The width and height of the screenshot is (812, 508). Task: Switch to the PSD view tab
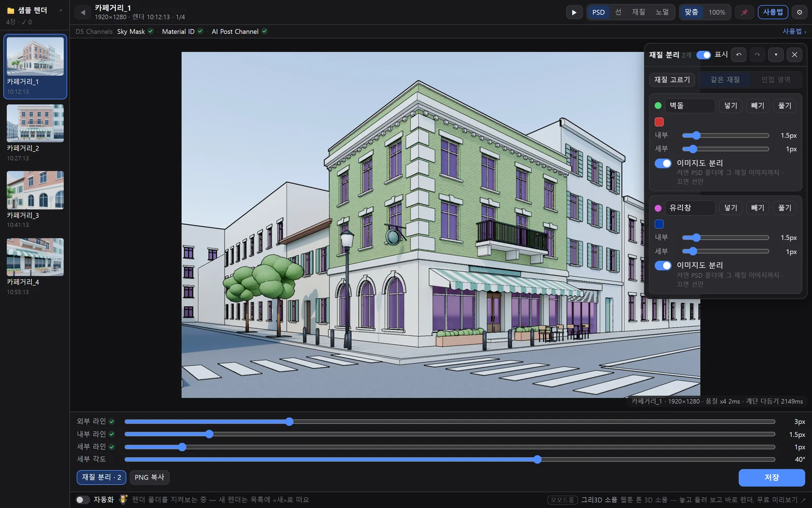click(598, 12)
